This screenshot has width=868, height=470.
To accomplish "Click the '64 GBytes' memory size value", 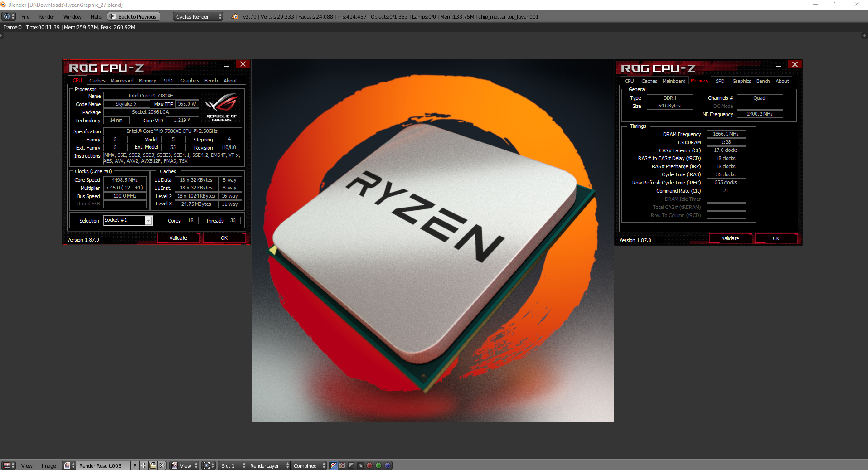I will (x=669, y=106).
